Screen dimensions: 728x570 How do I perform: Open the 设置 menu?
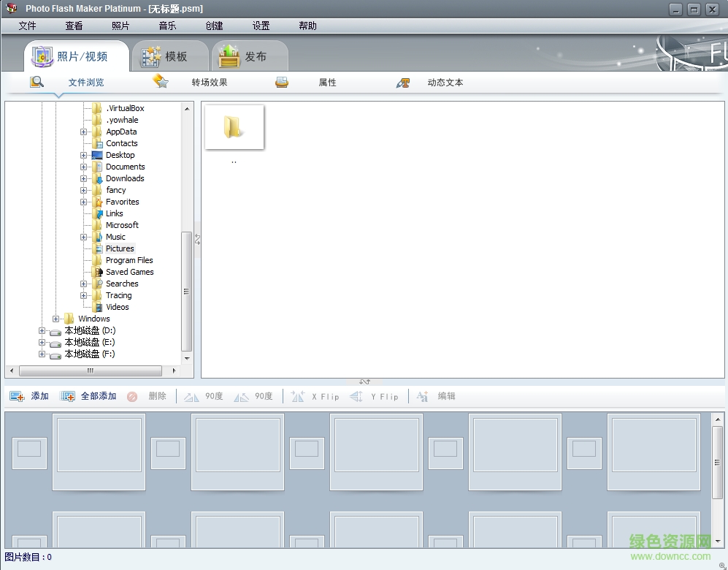point(260,25)
